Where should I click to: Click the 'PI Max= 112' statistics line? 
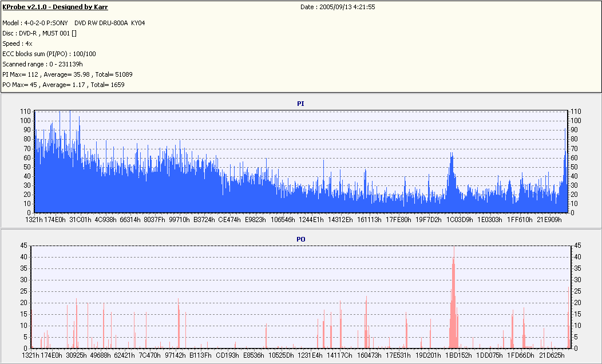click(68, 74)
